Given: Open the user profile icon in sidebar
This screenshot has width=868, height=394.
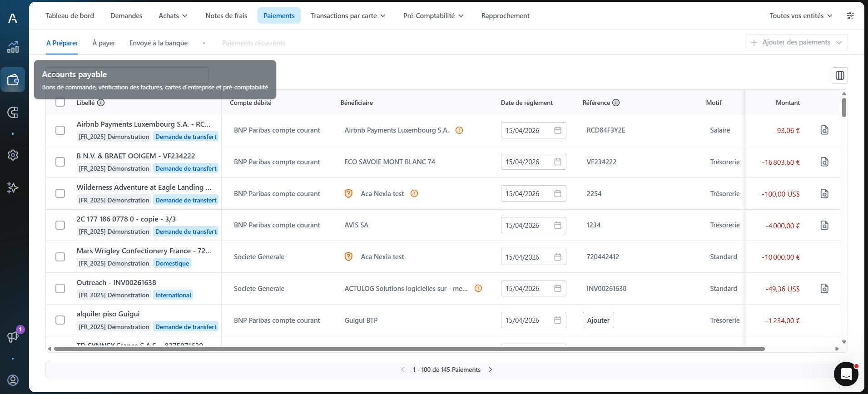Looking at the screenshot, I should coord(13,380).
